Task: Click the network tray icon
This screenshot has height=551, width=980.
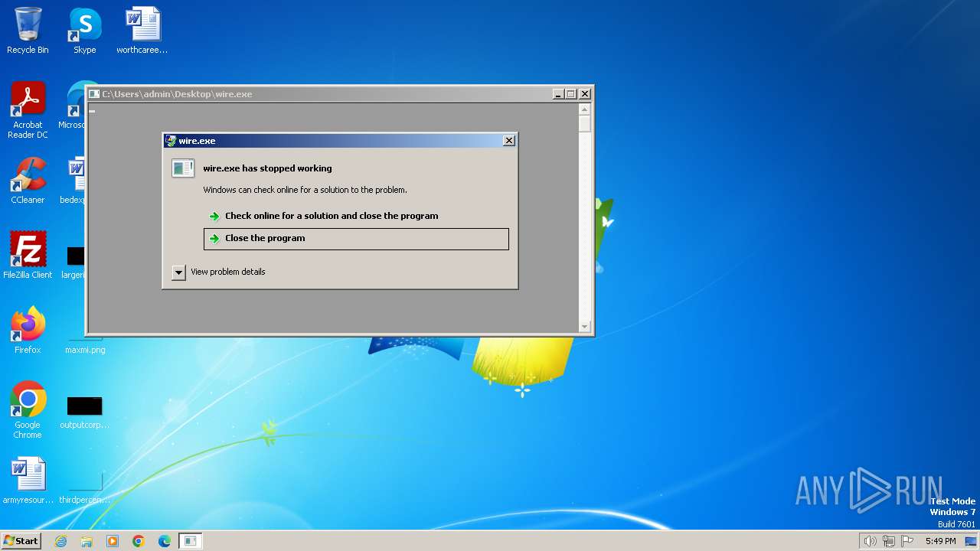Action: [889, 541]
